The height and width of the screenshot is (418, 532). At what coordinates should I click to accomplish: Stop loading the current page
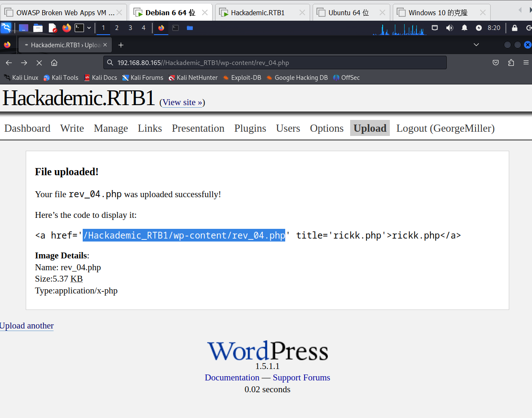point(39,62)
